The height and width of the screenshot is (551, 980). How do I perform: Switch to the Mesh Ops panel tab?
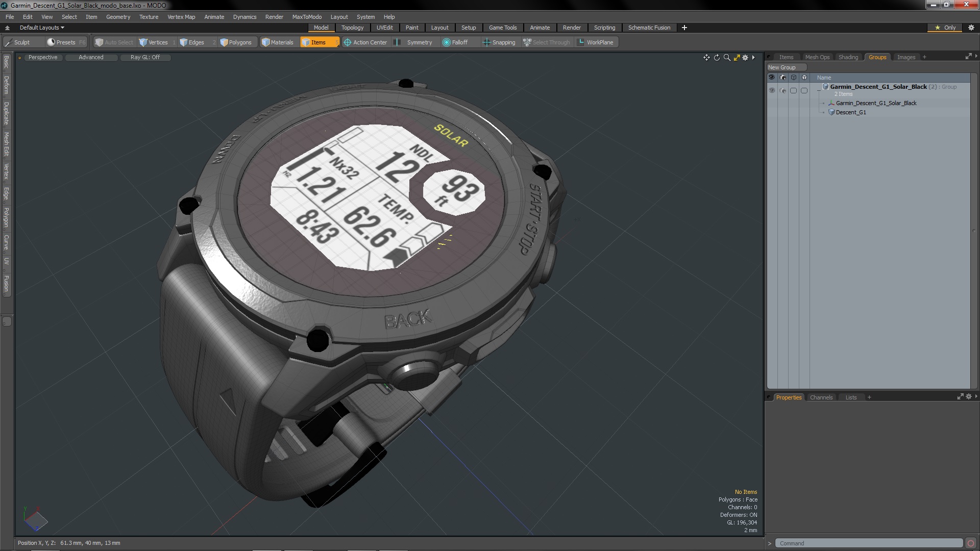point(817,57)
